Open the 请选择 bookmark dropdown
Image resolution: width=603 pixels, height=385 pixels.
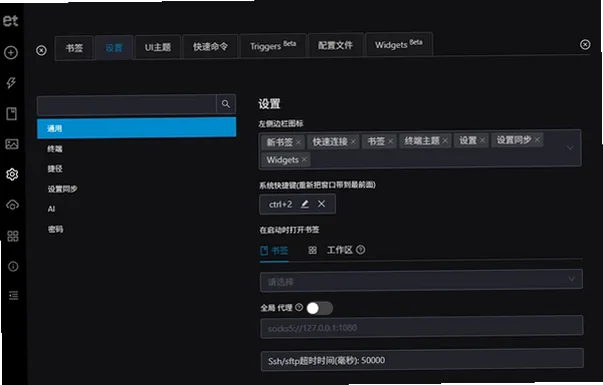[421, 281]
